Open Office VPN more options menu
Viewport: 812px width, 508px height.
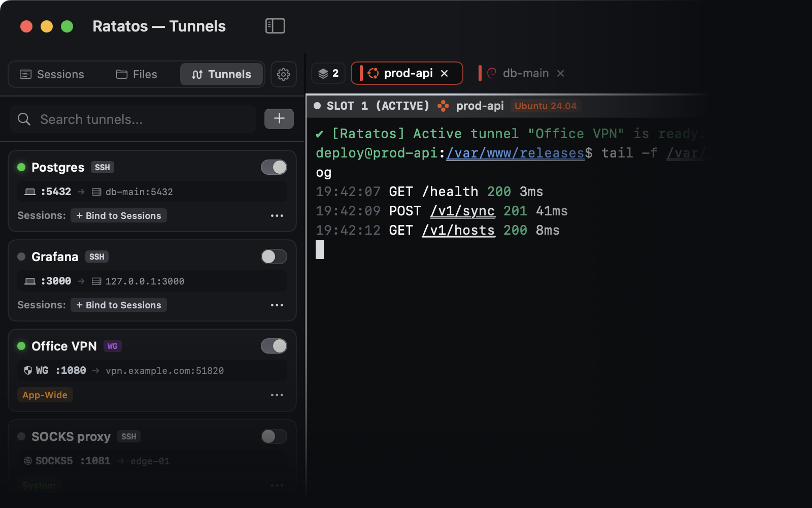(x=277, y=395)
